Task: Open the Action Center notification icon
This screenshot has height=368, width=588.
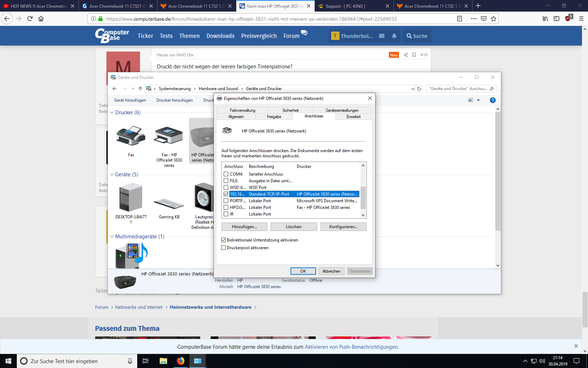Action: tap(576, 361)
